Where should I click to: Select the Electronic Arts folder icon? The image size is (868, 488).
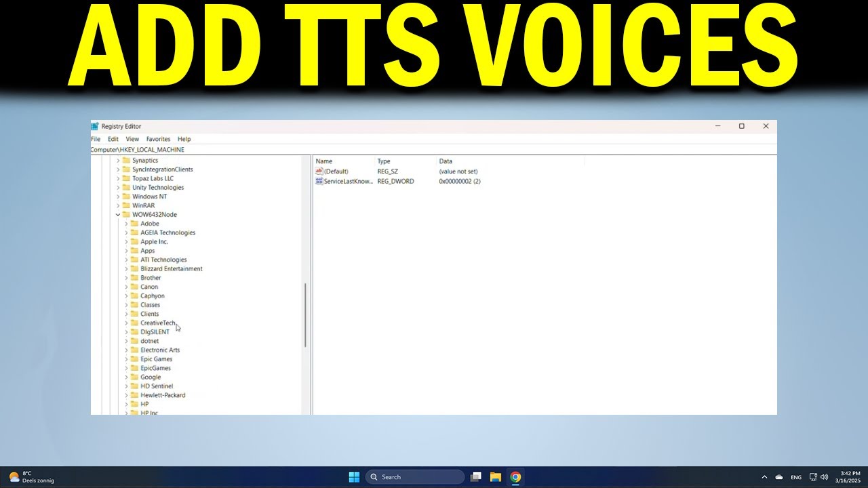134,350
